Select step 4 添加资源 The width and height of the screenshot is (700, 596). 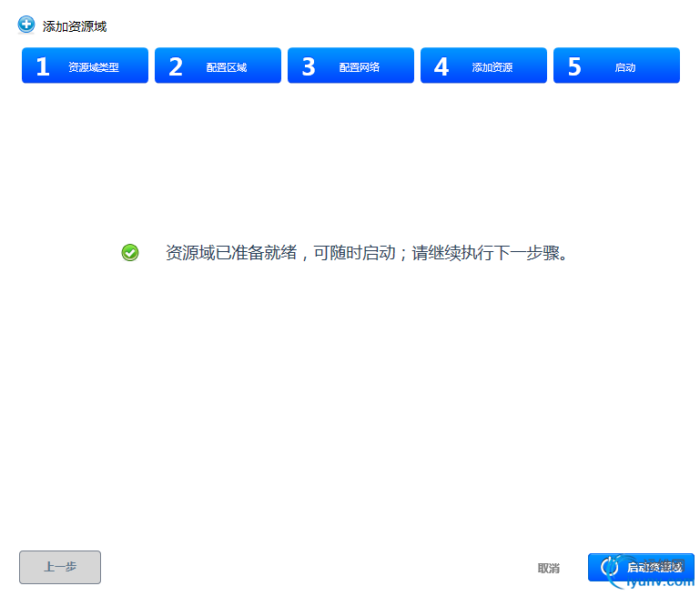click(483, 66)
